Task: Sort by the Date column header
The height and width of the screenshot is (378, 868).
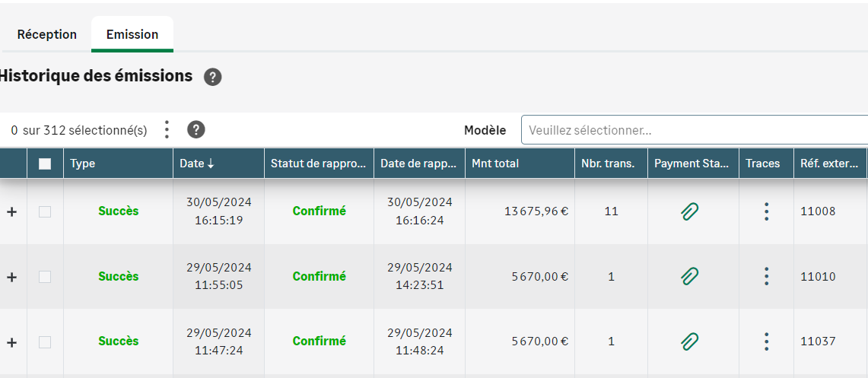Action: click(x=197, y=164)
